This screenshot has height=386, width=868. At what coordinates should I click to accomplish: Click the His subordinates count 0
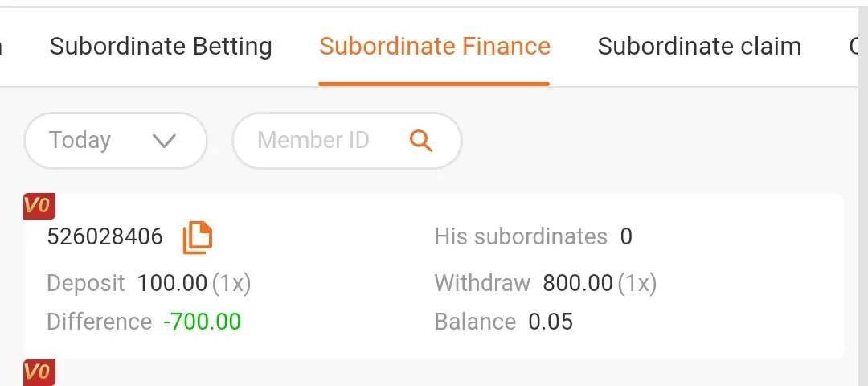626,237
